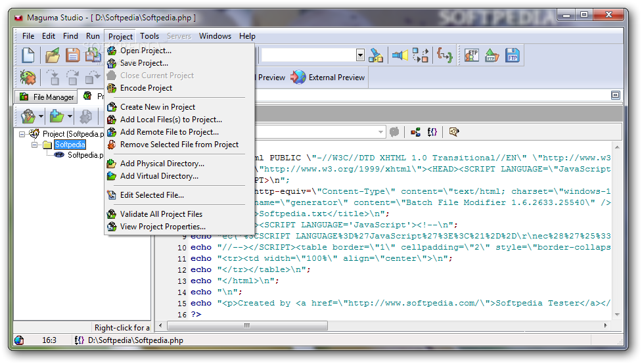Choose Save Project... from the menu
The width and height of the screenshot is (642, 364).
(179, 63)
